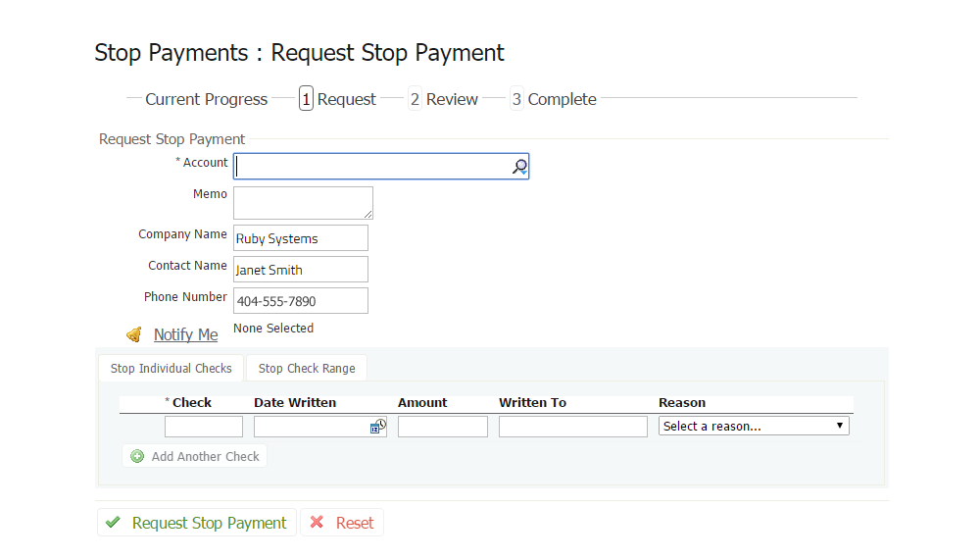Focus the Written To input field
The height and width of the screenshot is (559, 980).
(x=573, y=427)
